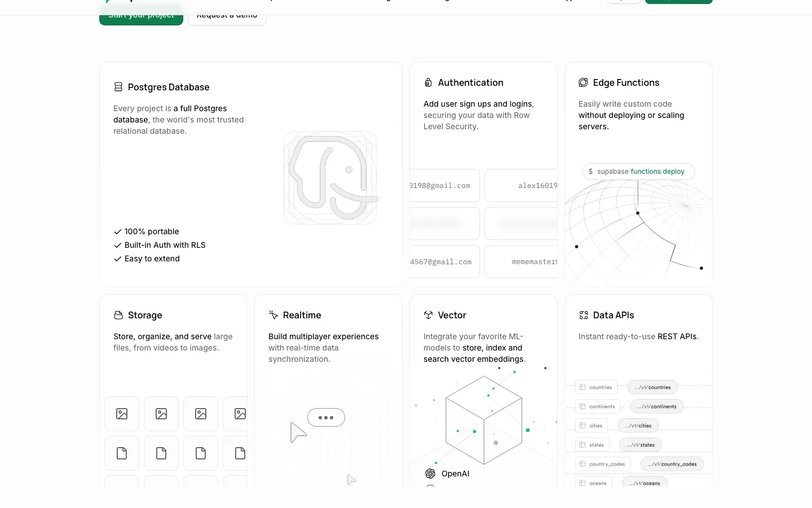Image resolution: width=812 pixels, height=508 pixels.
Task: Click the checkmark next to "100% portable"
Action: 118,231
